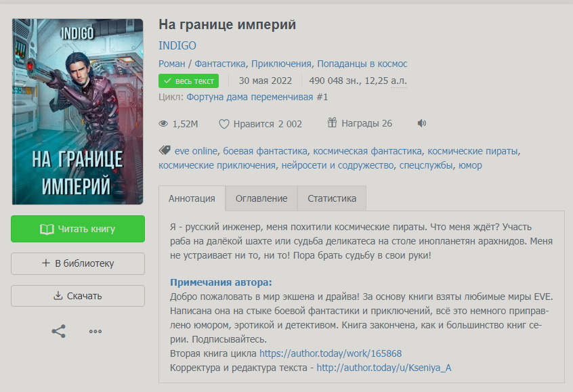Click the gift icon next to Награды
Viewport: 573px width, 392px height.
click(332, 123)
